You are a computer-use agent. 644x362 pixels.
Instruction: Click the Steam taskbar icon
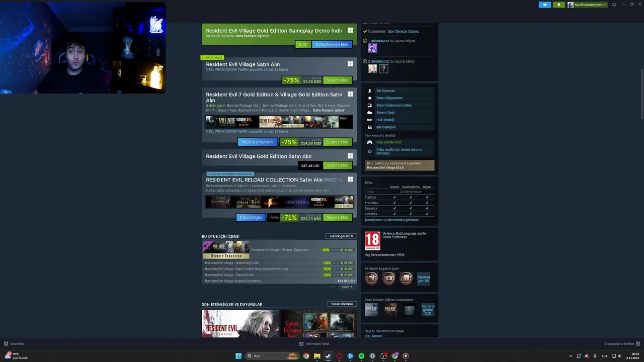pyautogui.click(x=328, y=356)
